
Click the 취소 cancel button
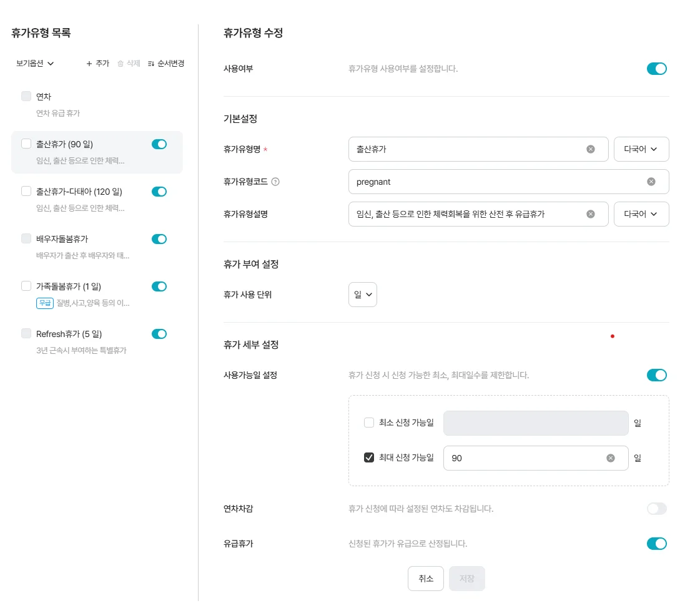(x=426, y=579)
